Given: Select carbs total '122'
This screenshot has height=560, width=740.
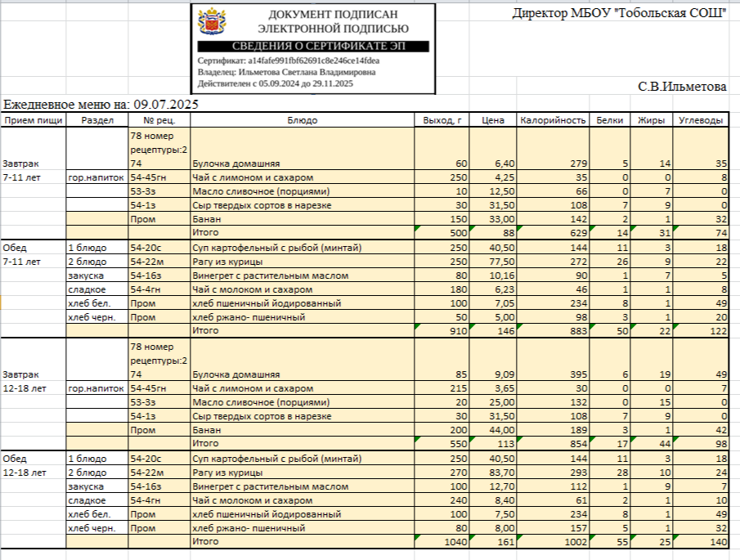Looking at the screenshot, I should [x=701, y=331].
